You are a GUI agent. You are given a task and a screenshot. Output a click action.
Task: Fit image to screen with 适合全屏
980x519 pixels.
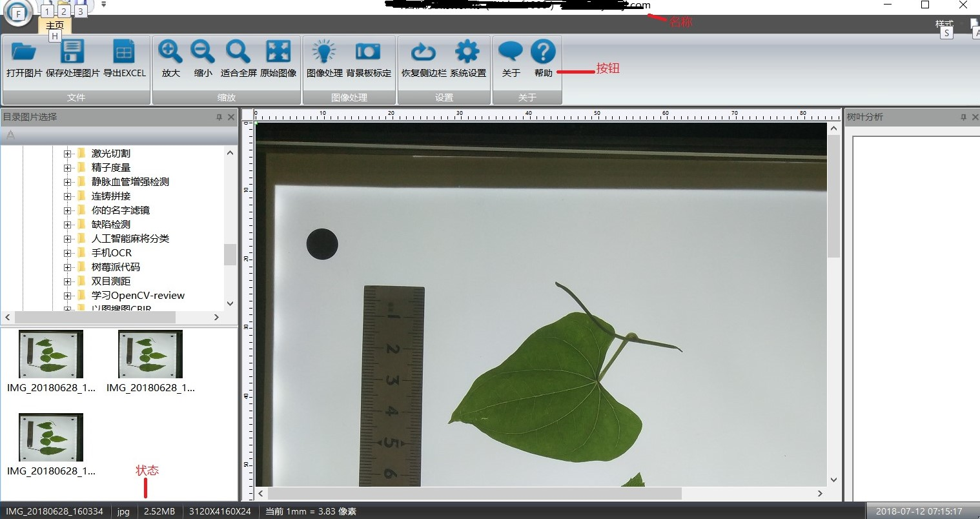(238, 59)
